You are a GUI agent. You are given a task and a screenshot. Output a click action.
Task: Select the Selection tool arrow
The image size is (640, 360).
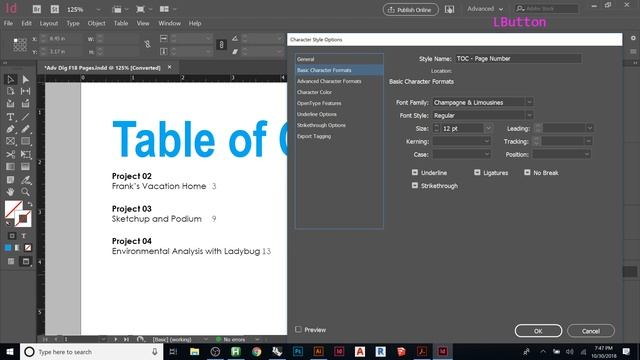click(11, 79)
